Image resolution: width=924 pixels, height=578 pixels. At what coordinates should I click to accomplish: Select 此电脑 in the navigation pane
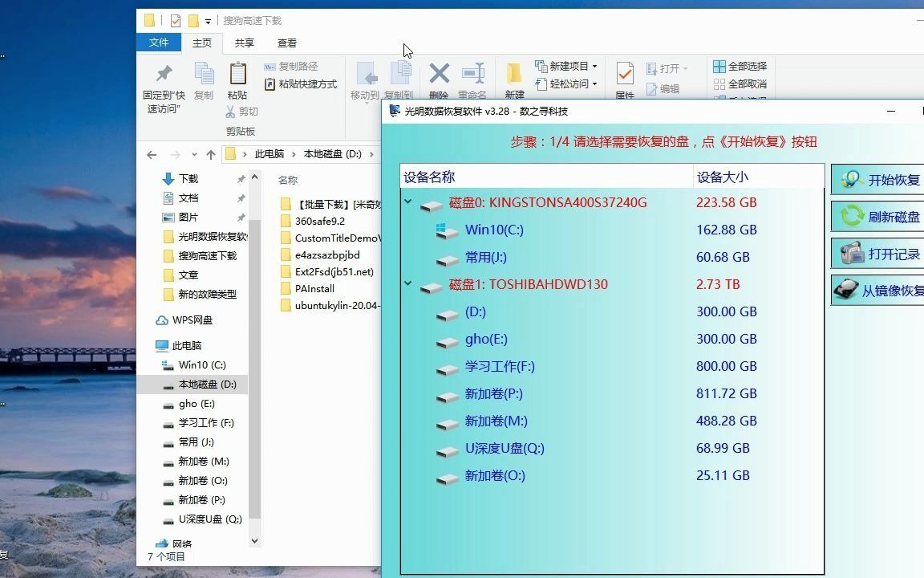[x=186, y=346]
